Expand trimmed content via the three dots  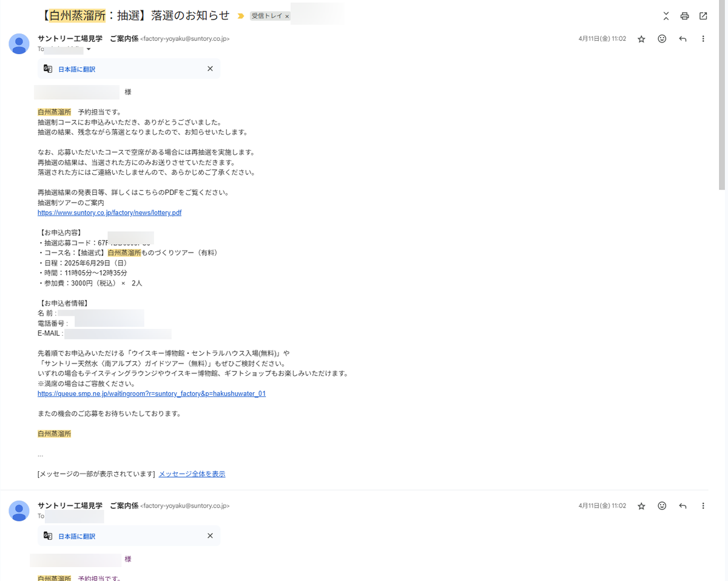(x=40, y=454)
